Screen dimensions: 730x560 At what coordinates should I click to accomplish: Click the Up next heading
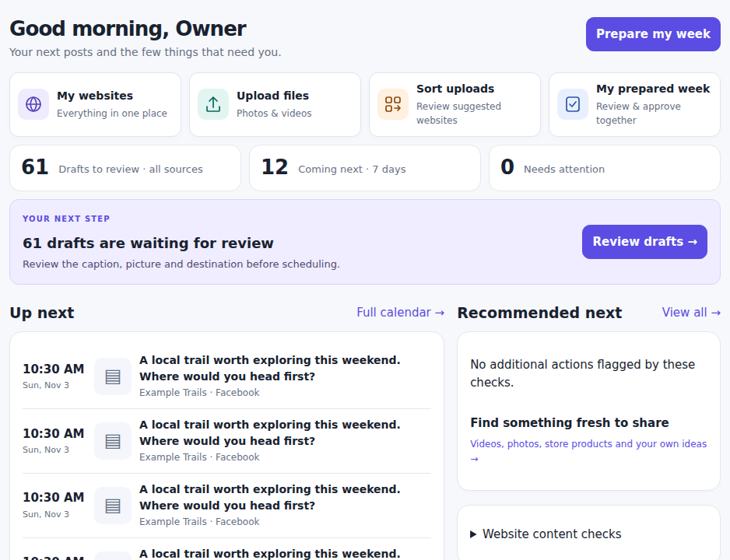[42, 313]
